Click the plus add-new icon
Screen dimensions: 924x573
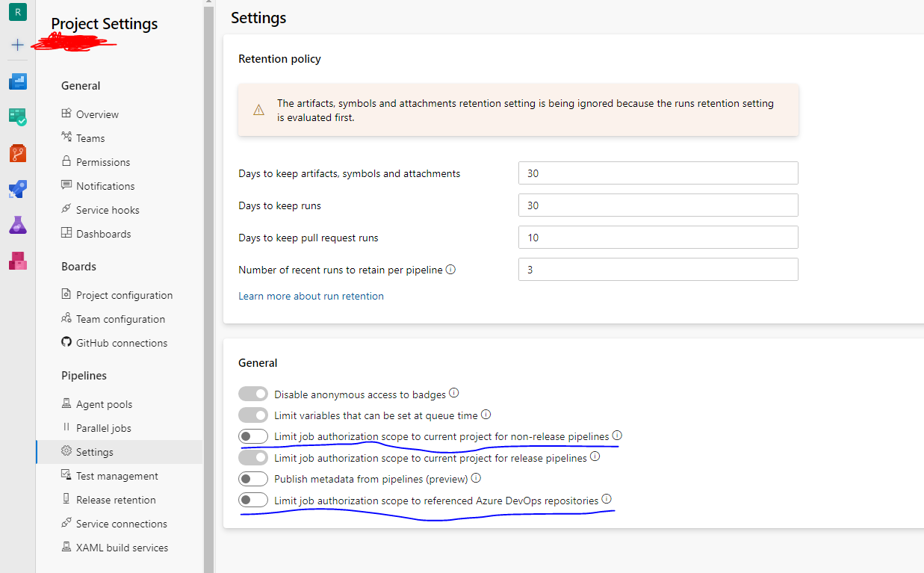pos(18,45)
